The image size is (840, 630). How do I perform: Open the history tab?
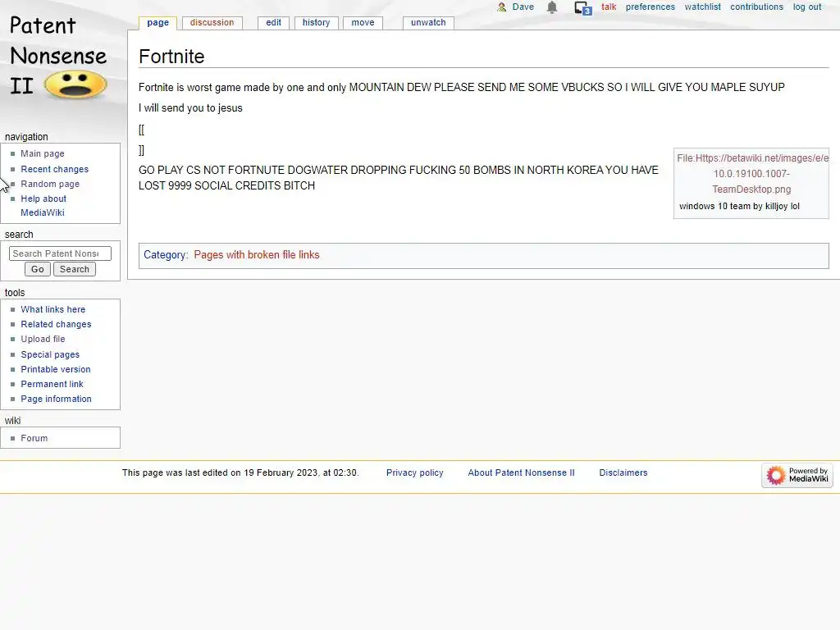(316, 22)
